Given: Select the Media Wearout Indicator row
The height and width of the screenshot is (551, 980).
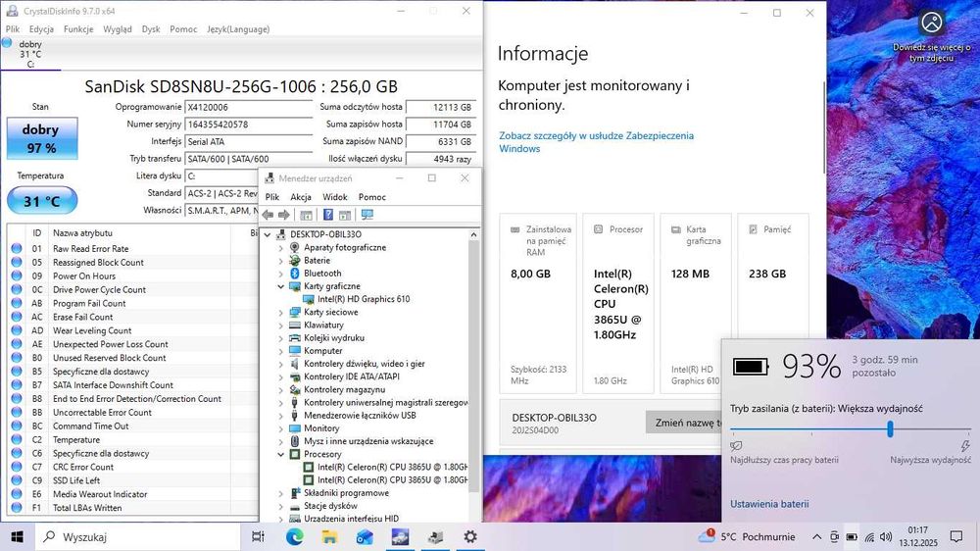Looking at the screenshot, I should click(132, 494).
